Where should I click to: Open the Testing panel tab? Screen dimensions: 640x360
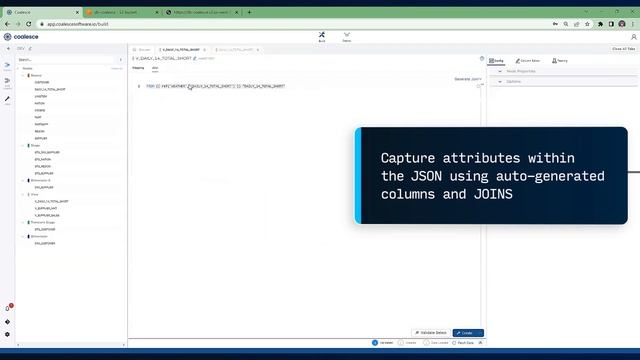tap(560, 61)
